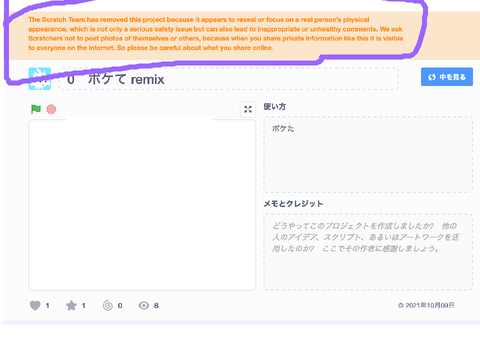Click the 中を見る (See inside) button

tap(447, 77)
